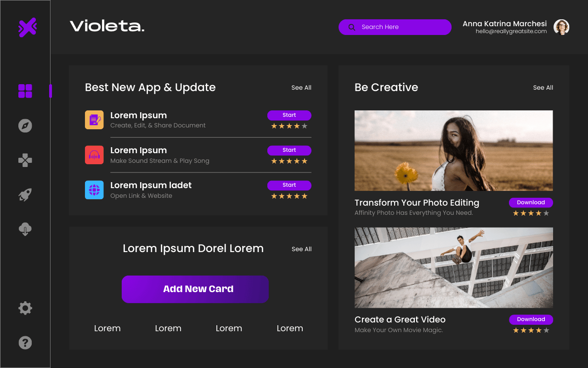
Task: Click the Search Here input field
Action: (x=395, y=27)
